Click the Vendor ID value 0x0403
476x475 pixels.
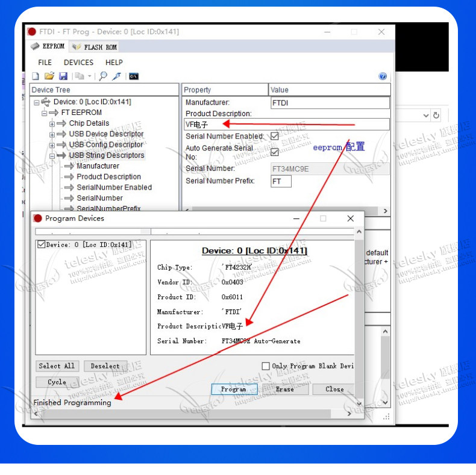pyautogui.click(x=232, y=282)
